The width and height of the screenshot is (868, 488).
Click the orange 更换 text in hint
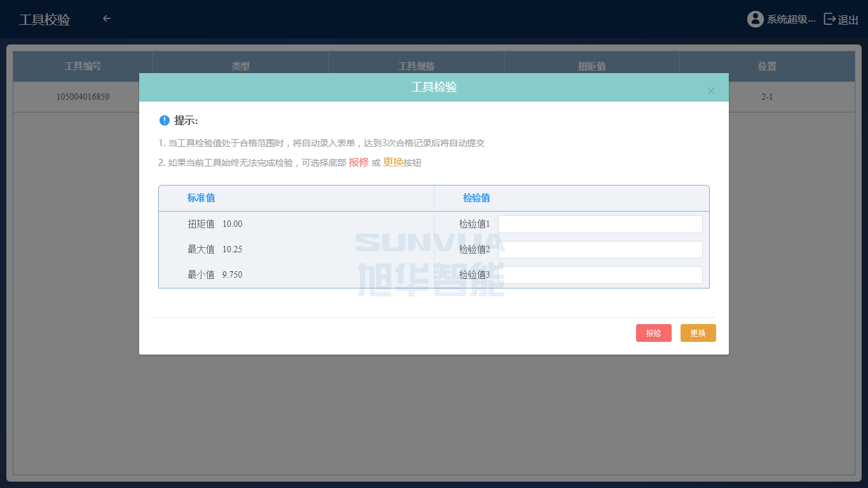393,162
